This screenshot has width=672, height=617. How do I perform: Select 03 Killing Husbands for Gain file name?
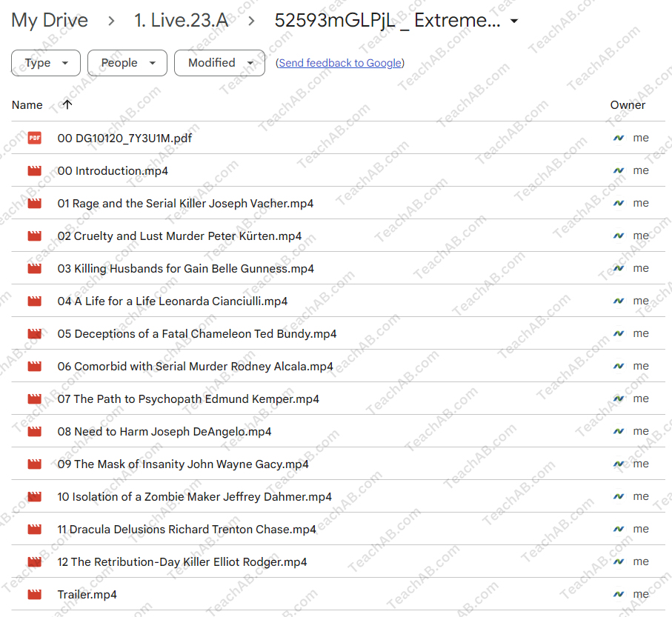185,268
